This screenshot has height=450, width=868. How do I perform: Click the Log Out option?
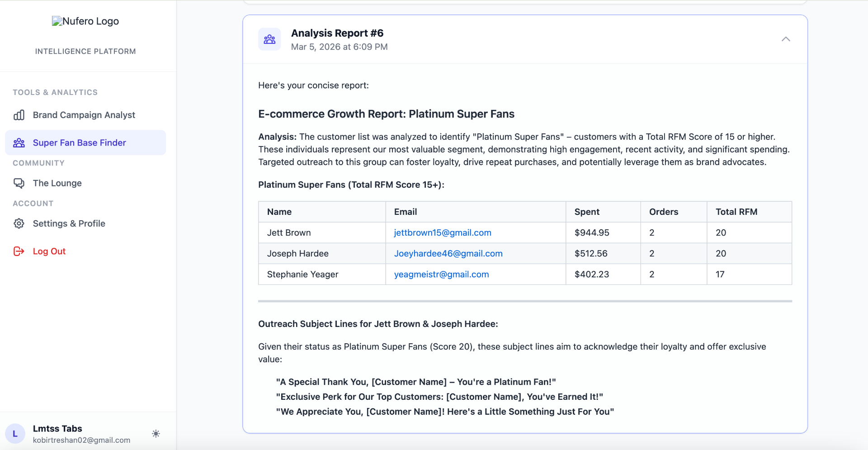pyautogui.click(x=49, y=251)
